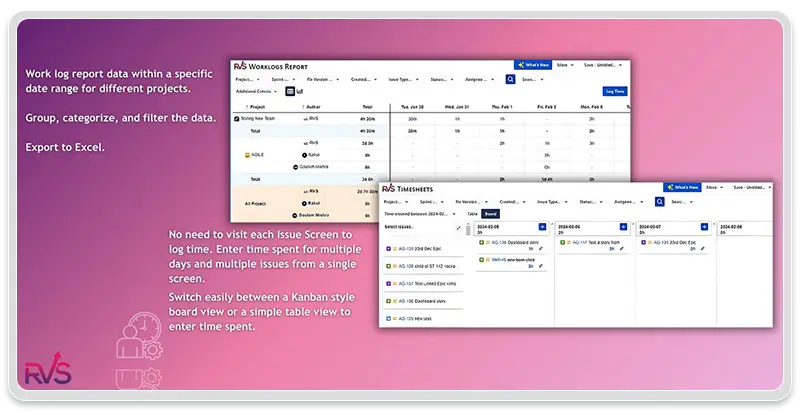The image size is (800, 415).
Task: Click Testing New Team project name
Action: point(258,118)
